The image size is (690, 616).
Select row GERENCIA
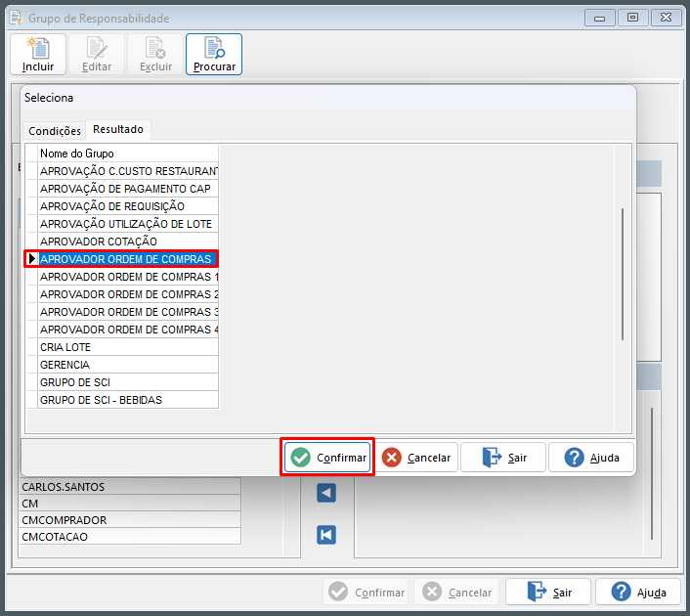coord(128,365)
